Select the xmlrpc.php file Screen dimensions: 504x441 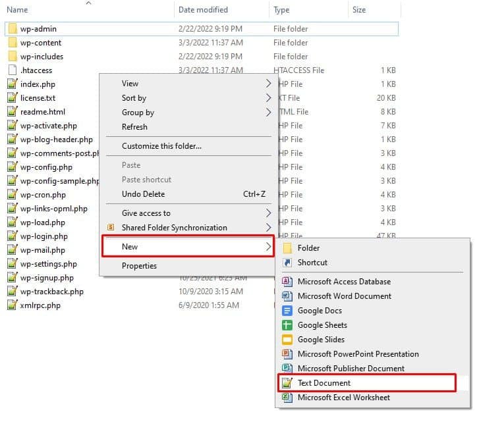40,305
